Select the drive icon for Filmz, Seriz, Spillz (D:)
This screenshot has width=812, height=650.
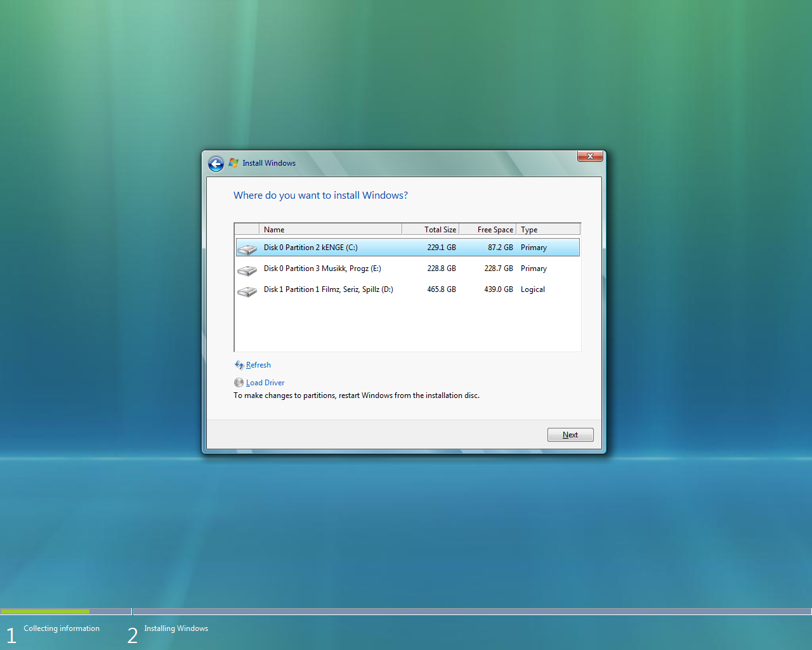(x=247, y=291)
